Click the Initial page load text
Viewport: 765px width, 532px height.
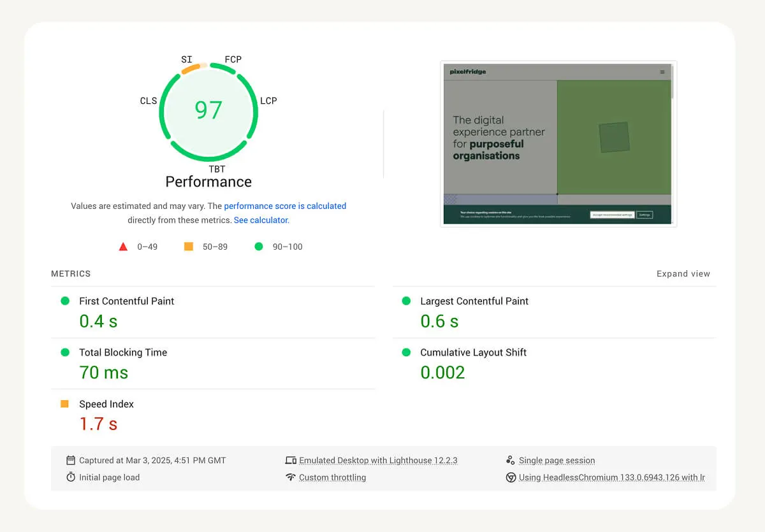109,477
